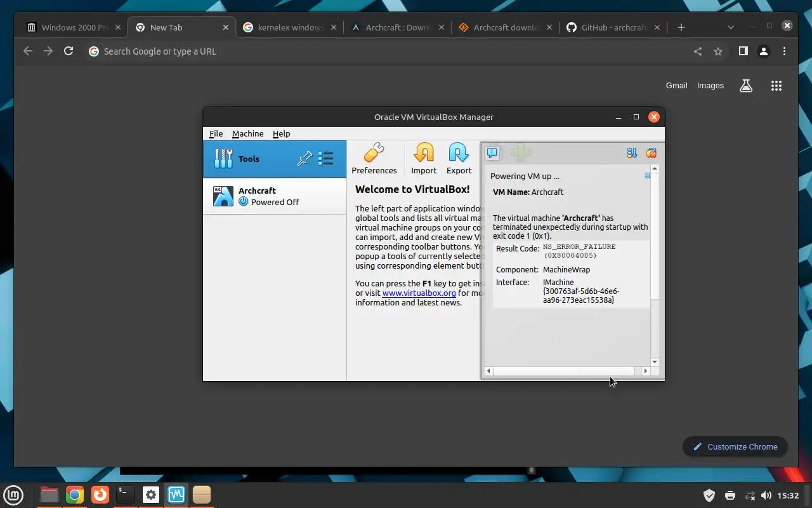Open the volume control tray icon
Image resolution: width=812 pixels, height=508 pixels.
pos(766,495)
